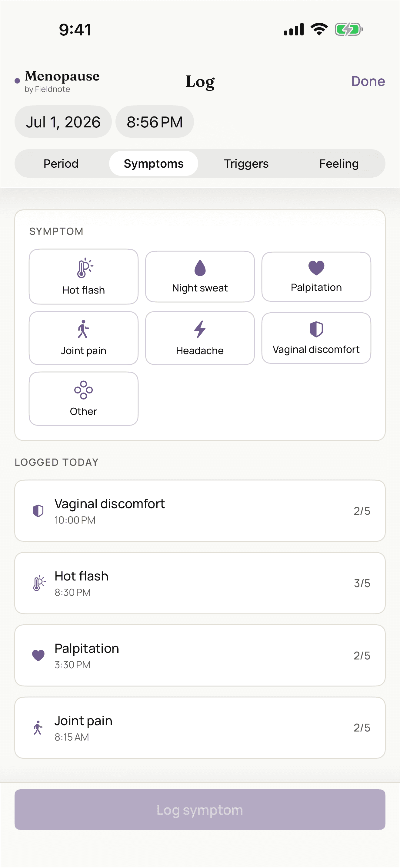The height and width of the screenshot is (868, 400).
Task: Open the logged Hot flash 8:30 PM entry
Action: pyautogui.click(x=200, y=583)
